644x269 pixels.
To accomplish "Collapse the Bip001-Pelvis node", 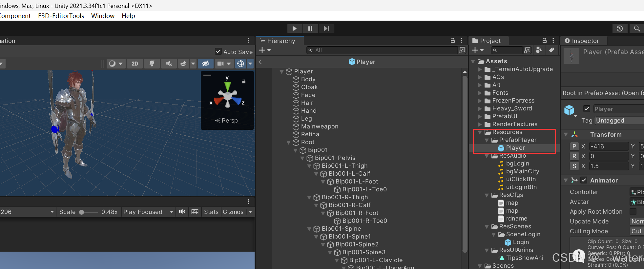I will coord(302,158).
